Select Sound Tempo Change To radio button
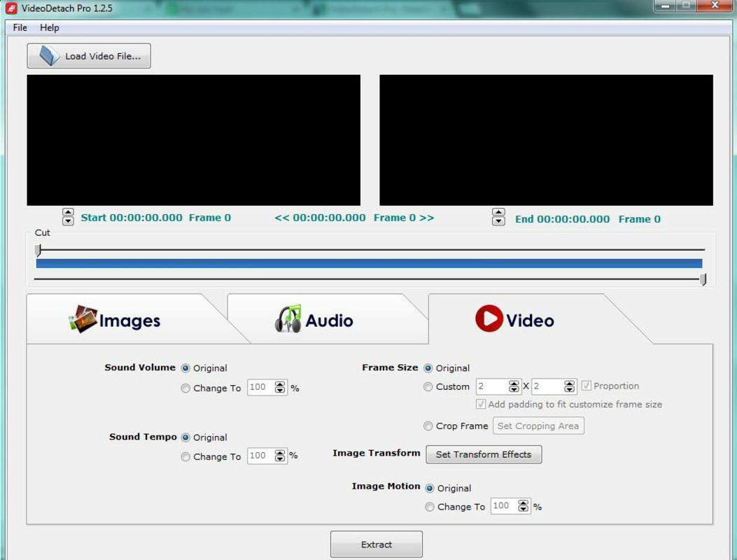The height and width of the screenshot is (560, 737). click(x=185, y=456)
